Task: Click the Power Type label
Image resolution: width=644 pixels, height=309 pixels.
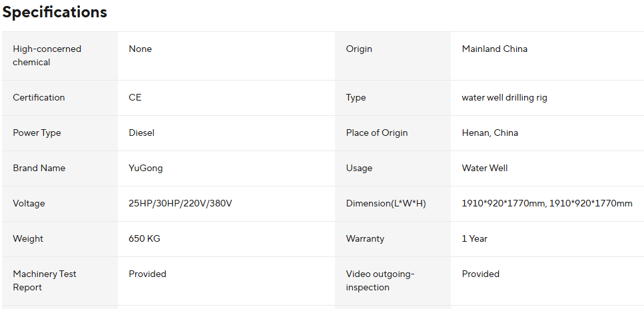Action: coord(37,133)
